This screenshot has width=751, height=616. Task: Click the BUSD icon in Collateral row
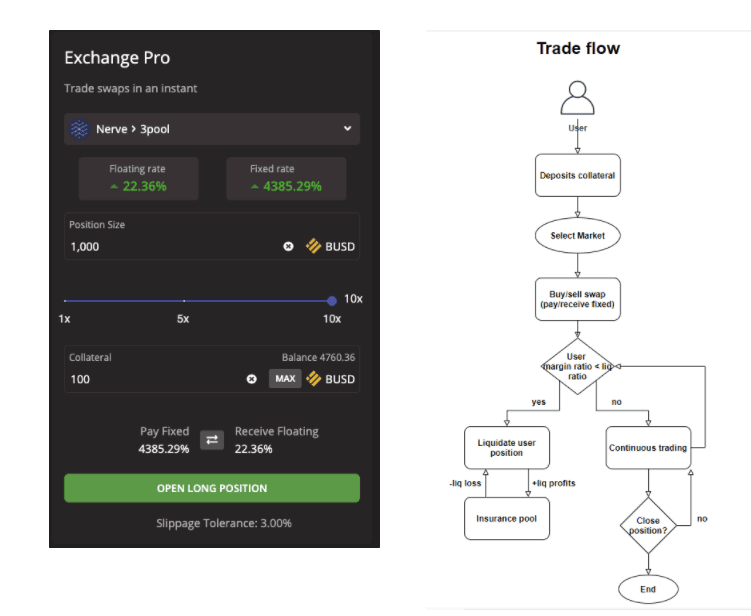coord(313,379)
